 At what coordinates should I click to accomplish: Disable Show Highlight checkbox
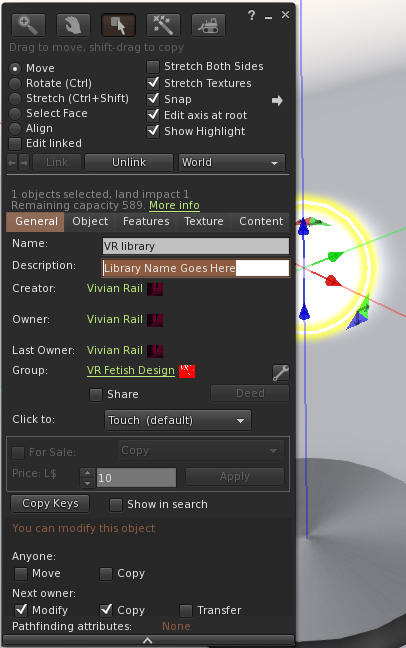pyautogui.click(x=153, y=131)
